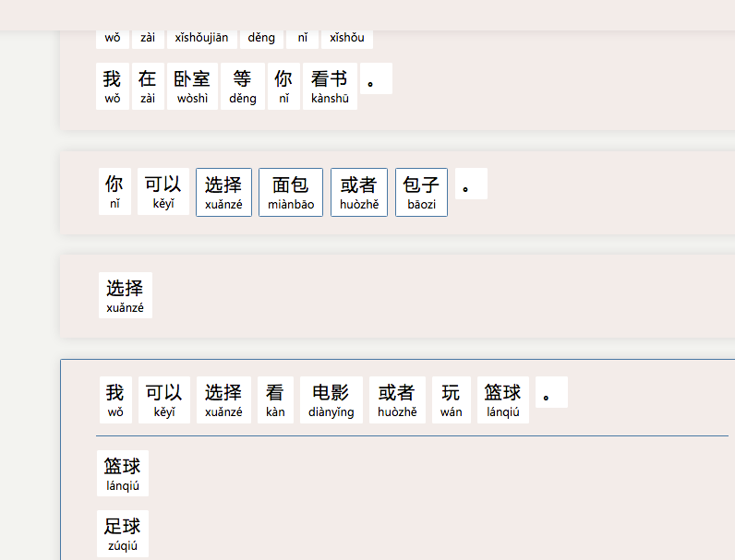Select 可以 in the 面包 sentence
The width and height of the screenshot is (735, 560).
163,192
